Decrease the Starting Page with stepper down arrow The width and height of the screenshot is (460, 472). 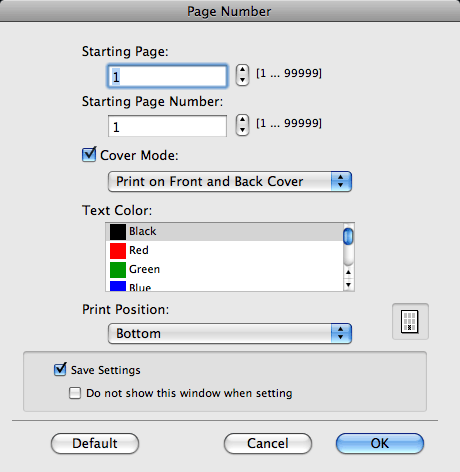coord(242,80)
